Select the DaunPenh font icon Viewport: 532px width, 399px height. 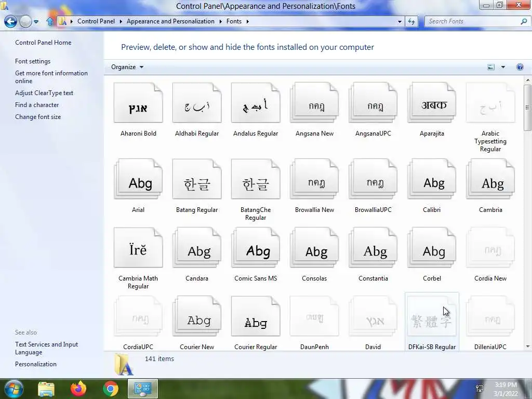coord(314,316)
